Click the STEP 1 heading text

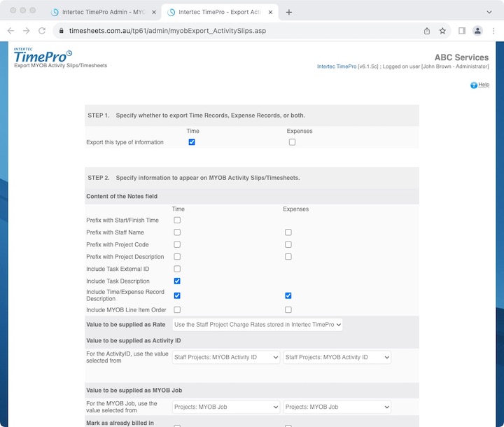click(196, 115)
